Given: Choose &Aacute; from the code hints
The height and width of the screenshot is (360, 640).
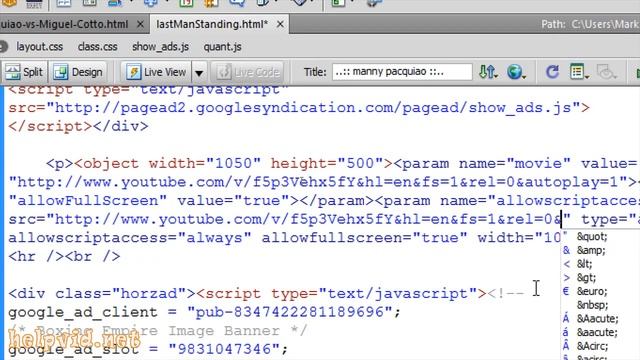Looking at the screenshot, I should pyautogui.click(x=597, y=318).
